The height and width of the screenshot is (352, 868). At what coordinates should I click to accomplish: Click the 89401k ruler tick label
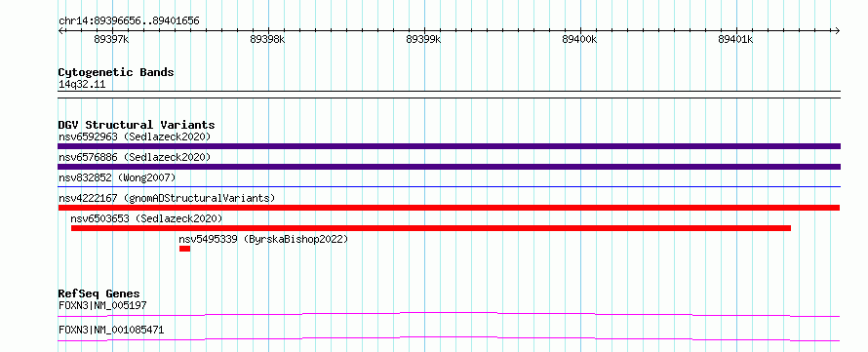click(x=735, y=39)
